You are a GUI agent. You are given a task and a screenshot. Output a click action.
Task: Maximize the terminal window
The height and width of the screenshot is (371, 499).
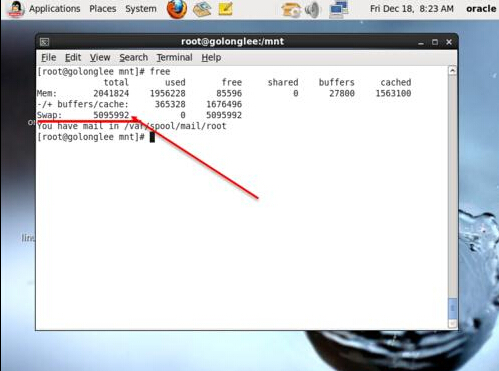(x=435, y=42)
